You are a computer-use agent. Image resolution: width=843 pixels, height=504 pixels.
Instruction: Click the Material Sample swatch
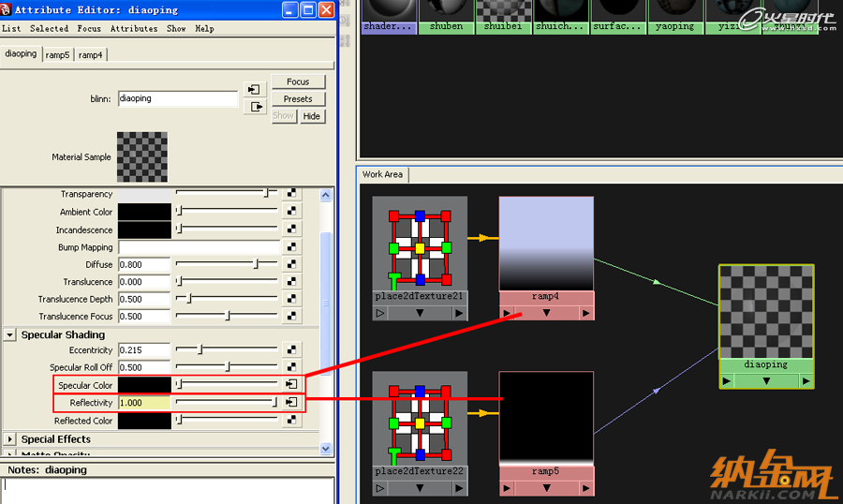coord(142,157)
